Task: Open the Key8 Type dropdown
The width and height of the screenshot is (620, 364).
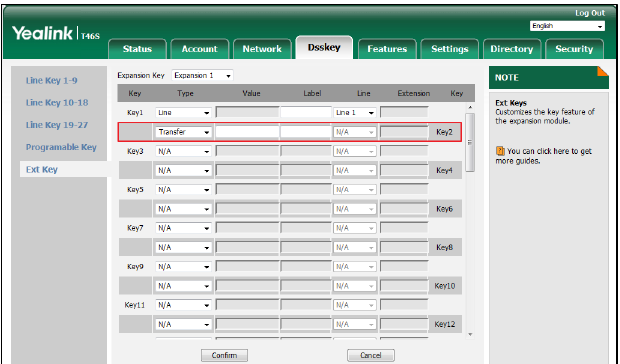Action: point(183,247)
